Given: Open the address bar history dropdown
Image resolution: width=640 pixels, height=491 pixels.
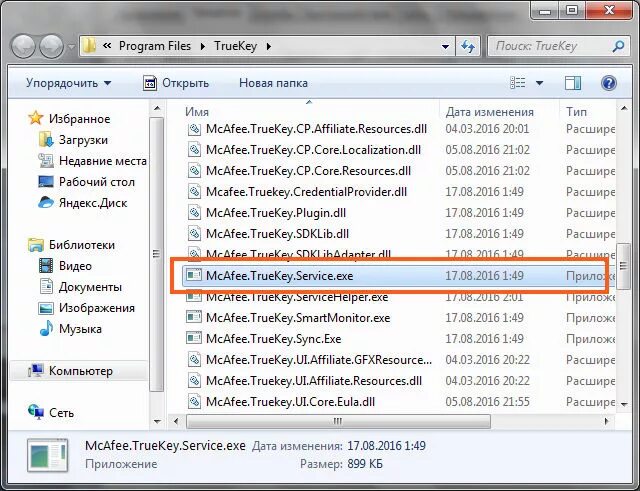Looking at the screenshot, I should 445,47.
